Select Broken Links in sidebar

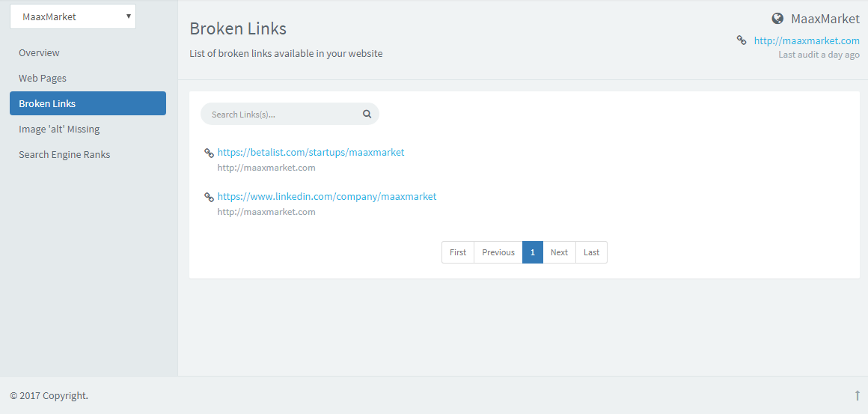point(88,103)
